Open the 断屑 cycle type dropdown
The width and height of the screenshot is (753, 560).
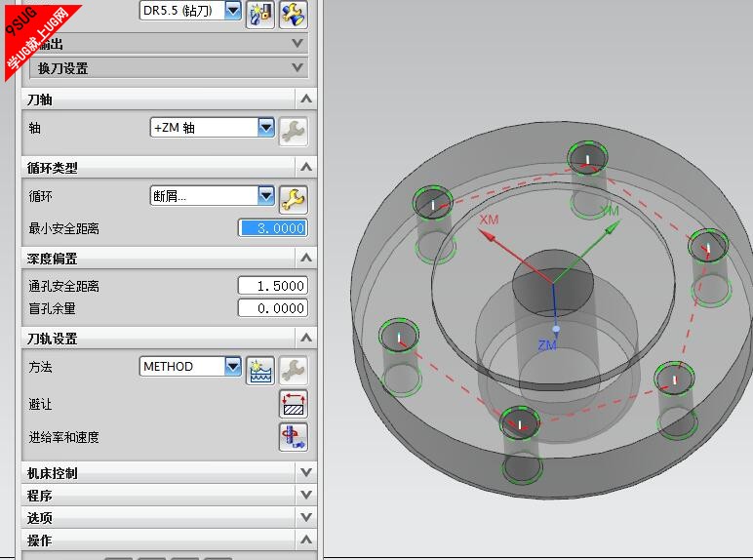point(266,195)
